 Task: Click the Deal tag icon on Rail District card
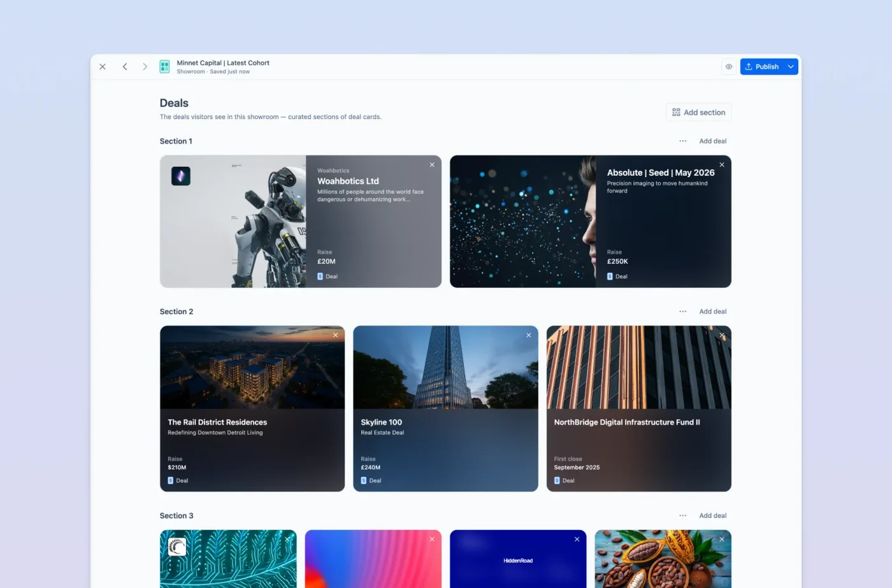tap(171, 480)
